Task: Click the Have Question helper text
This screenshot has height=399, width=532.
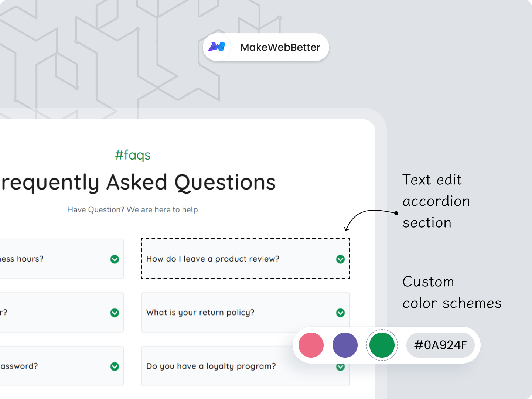Action: coord(133,209)
